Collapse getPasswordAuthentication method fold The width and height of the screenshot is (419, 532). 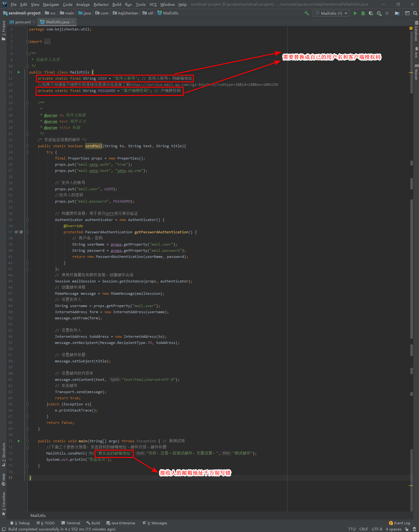coord(27,232)
